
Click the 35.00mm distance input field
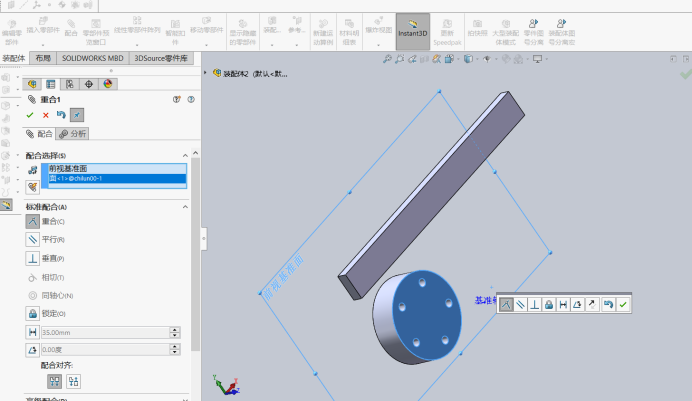[105, 332]
